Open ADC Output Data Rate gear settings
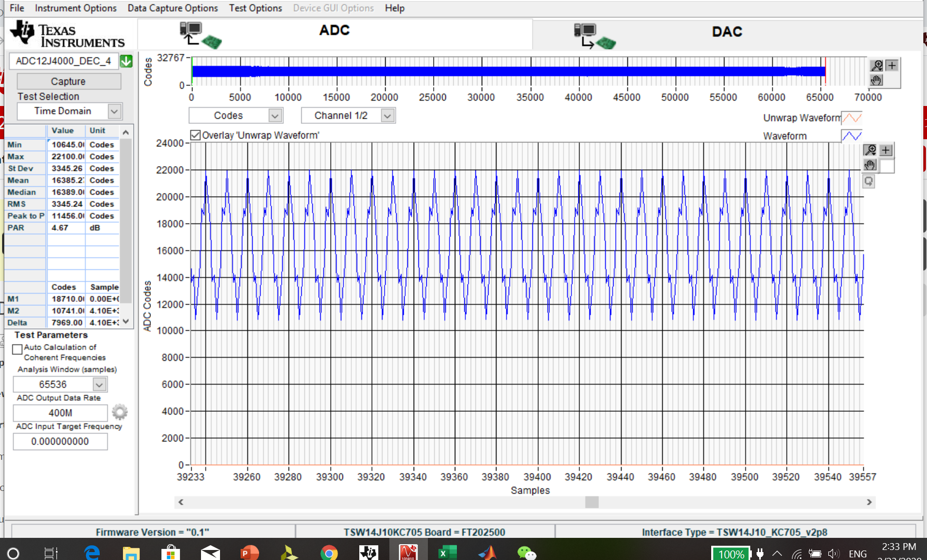927x560 pixels. (x=120, y=412)
